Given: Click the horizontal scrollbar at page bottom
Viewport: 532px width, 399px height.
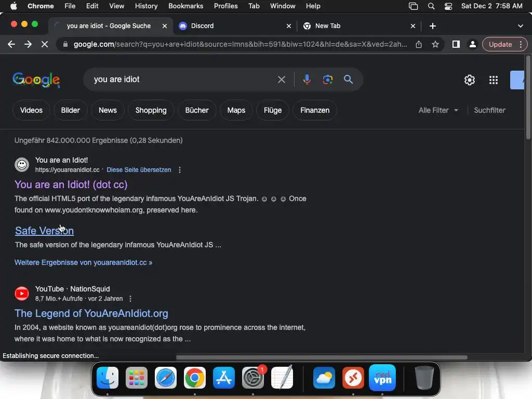Looking at the screenshot, I should 322,357.
